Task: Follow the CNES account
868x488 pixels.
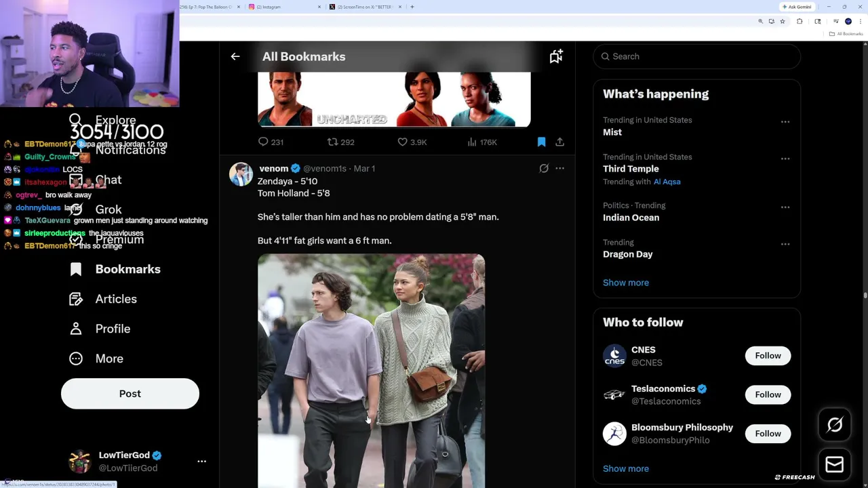Action: click(768, 356)
